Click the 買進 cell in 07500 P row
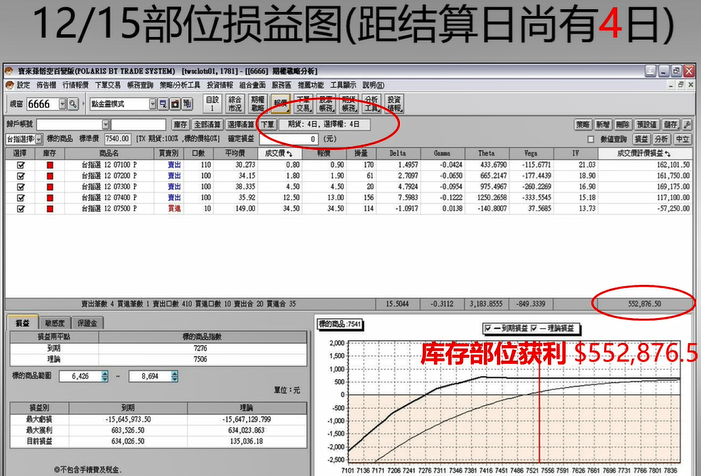701x476 pixels. coord(174,208)
